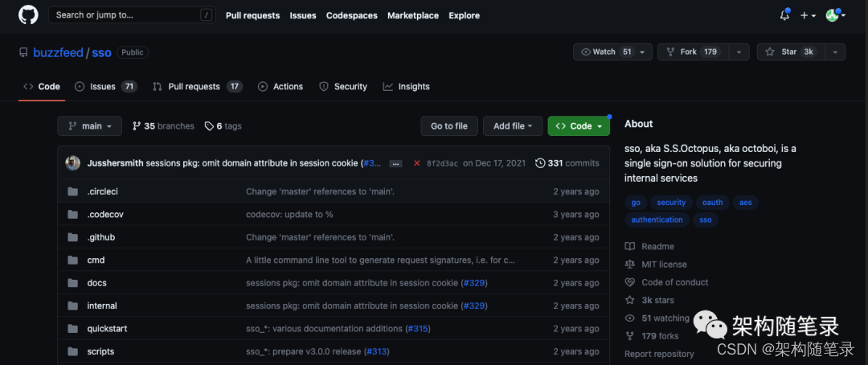Click folder icon beside cmd
Image resolution: width=868 pixels, height=365 pixels.
pos(72,260)
